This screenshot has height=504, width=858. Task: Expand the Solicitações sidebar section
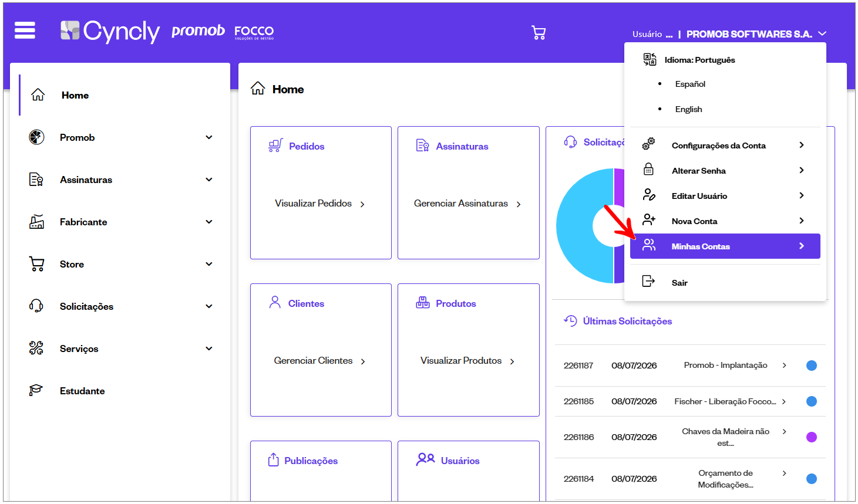(x=209, y=306)
